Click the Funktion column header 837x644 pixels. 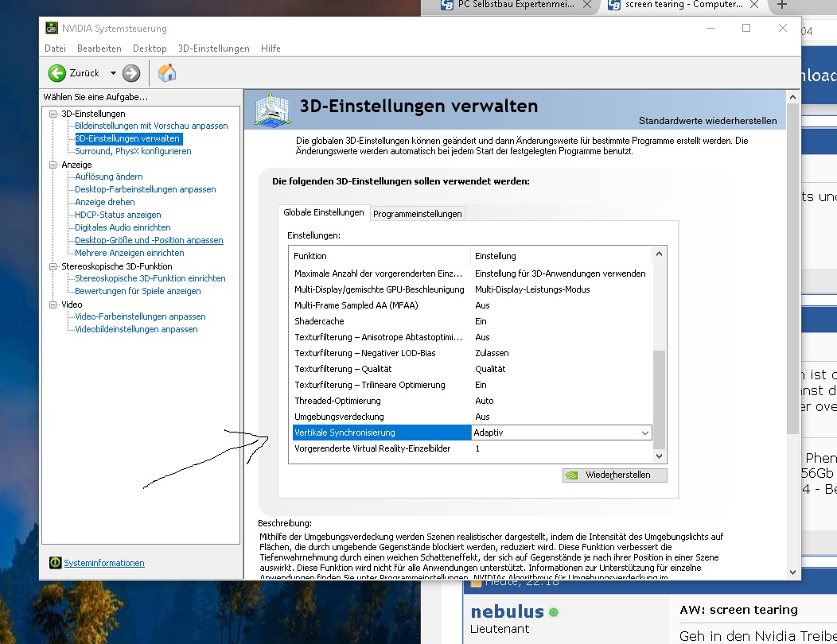pos(380,256)
